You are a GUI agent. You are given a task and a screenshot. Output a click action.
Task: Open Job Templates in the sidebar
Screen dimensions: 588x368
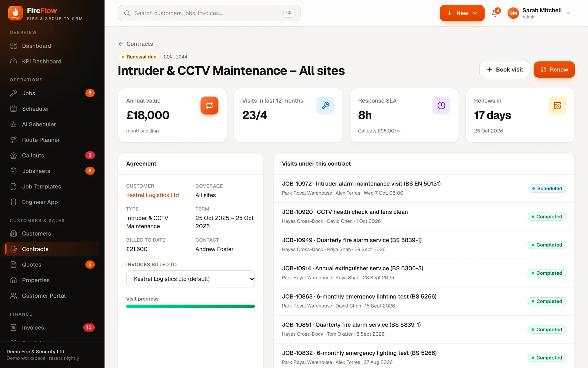52,187
